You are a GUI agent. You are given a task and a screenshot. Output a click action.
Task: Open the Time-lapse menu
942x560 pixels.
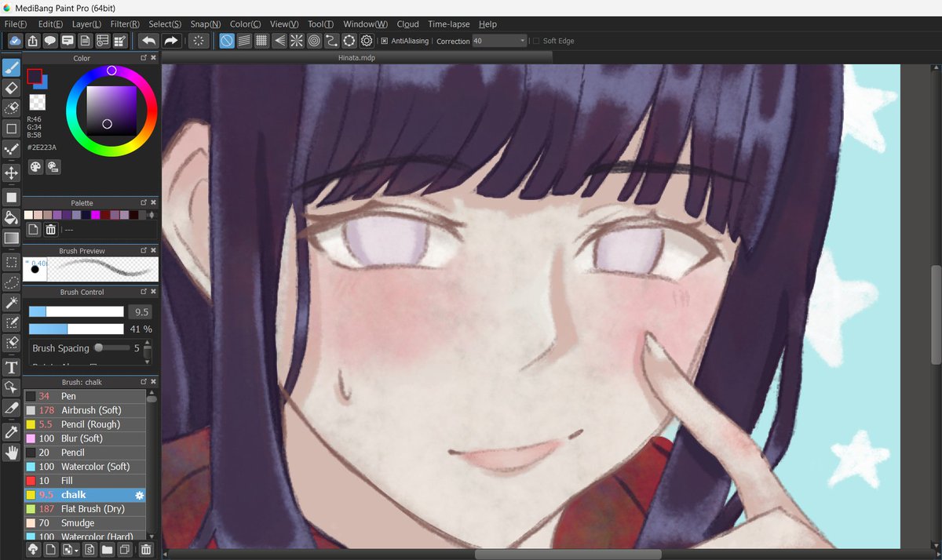448,24
